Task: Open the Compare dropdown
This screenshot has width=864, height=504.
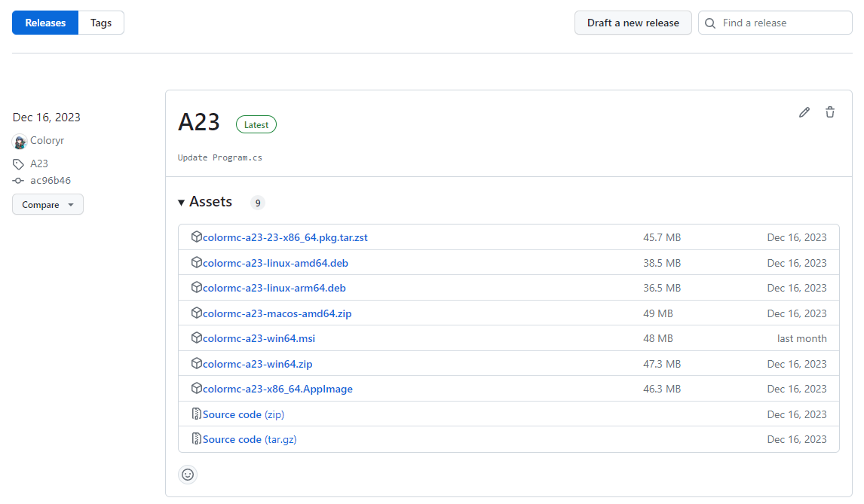Action: (x=47, y=205)
